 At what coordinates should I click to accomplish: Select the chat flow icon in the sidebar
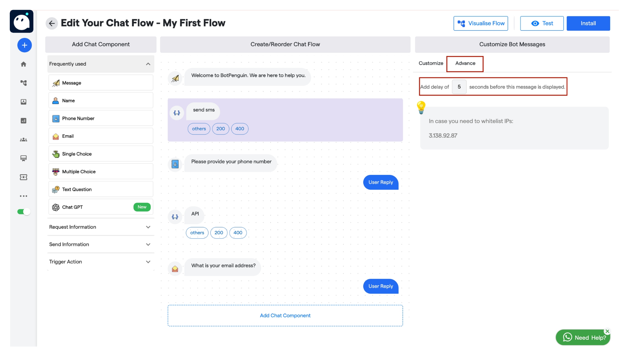(x=24, y=83)
